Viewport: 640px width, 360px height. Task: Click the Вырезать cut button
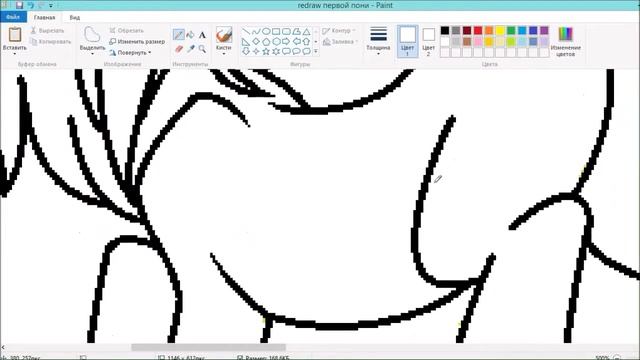47,31
